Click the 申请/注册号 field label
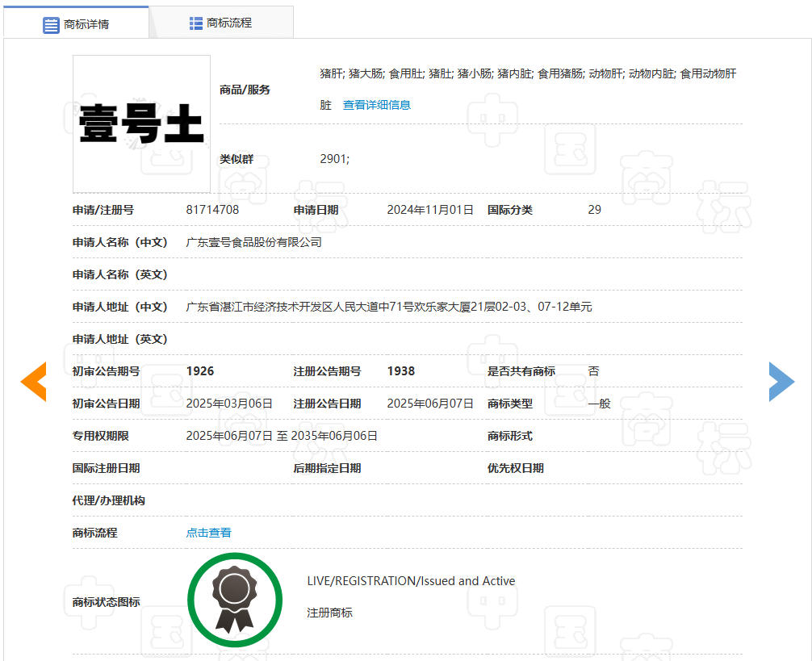Image resolution: width=812 pixels, height=661 pixels. tap(103, 210)
